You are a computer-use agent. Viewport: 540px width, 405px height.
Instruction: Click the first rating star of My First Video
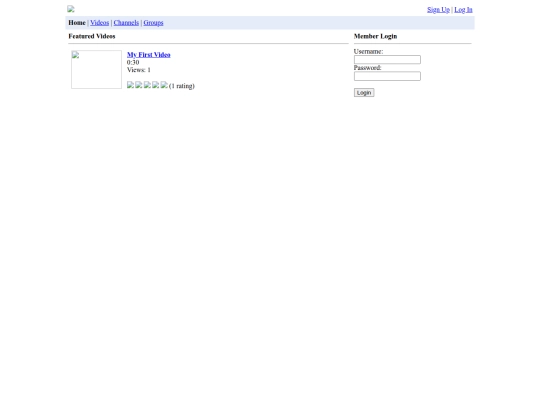click(x=130, y=85)
